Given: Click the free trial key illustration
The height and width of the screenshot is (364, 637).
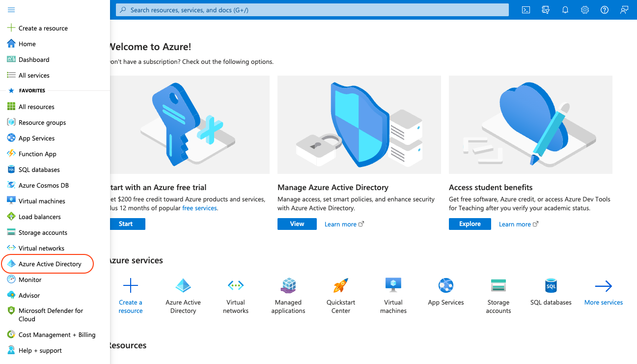Looking at the screenshot, I should 189,125.
